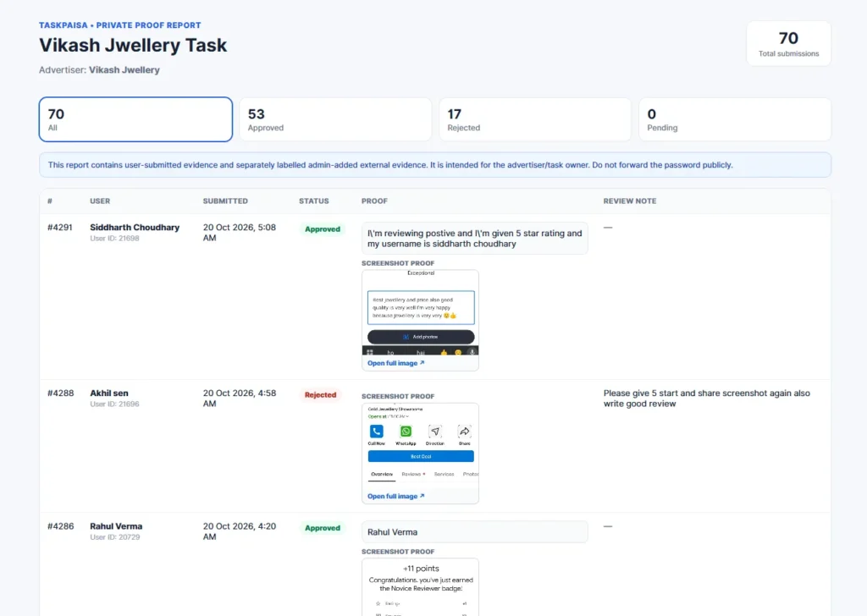
Task: Click the Share icon in Akhil's screenshot
Action: click(465, 431)
